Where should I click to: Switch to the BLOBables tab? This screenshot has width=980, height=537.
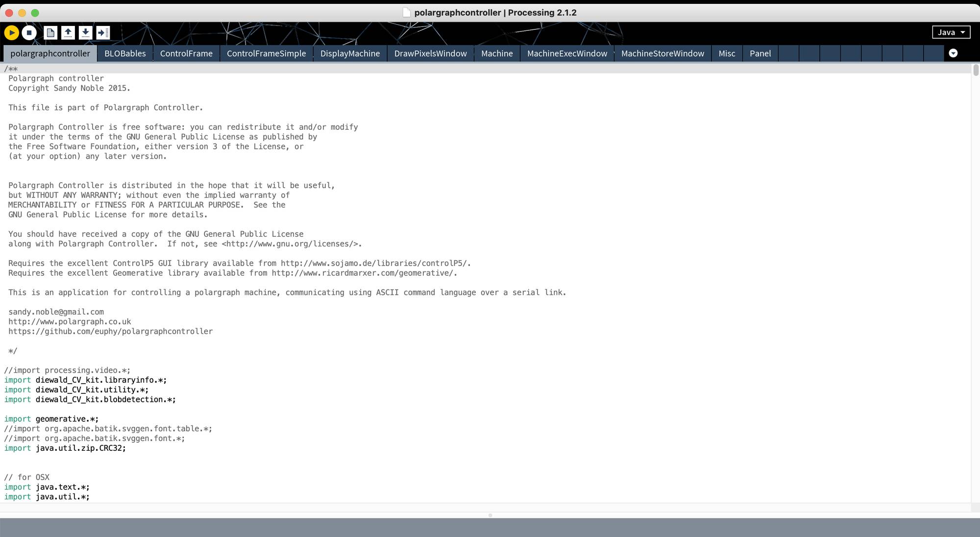point(125,53)
